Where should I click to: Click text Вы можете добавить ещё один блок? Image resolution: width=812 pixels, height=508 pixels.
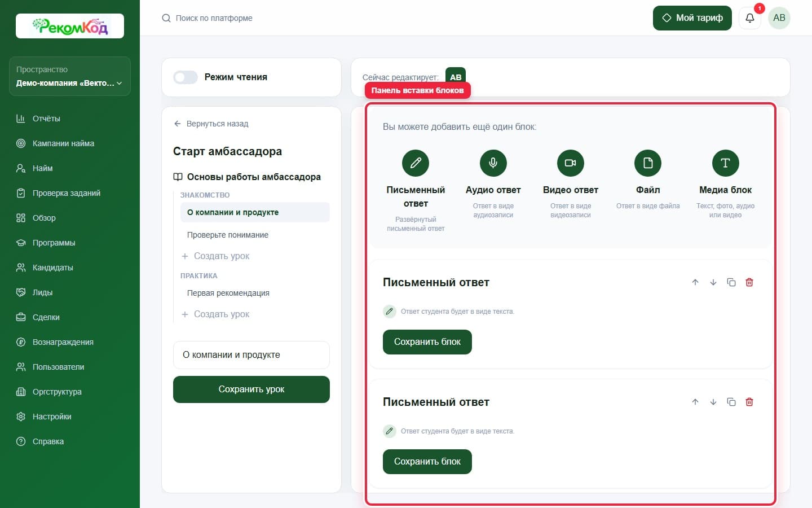click(460, 127)
